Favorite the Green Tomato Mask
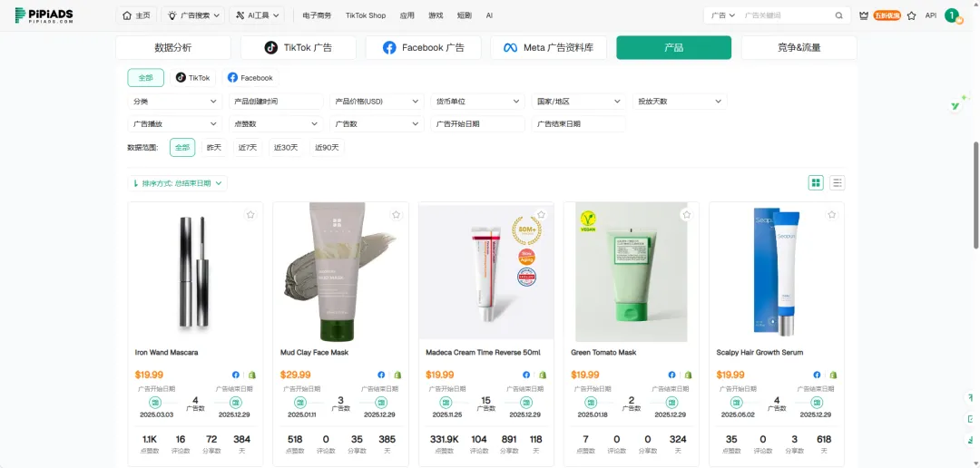980x468 pixels. pos(687,214)
